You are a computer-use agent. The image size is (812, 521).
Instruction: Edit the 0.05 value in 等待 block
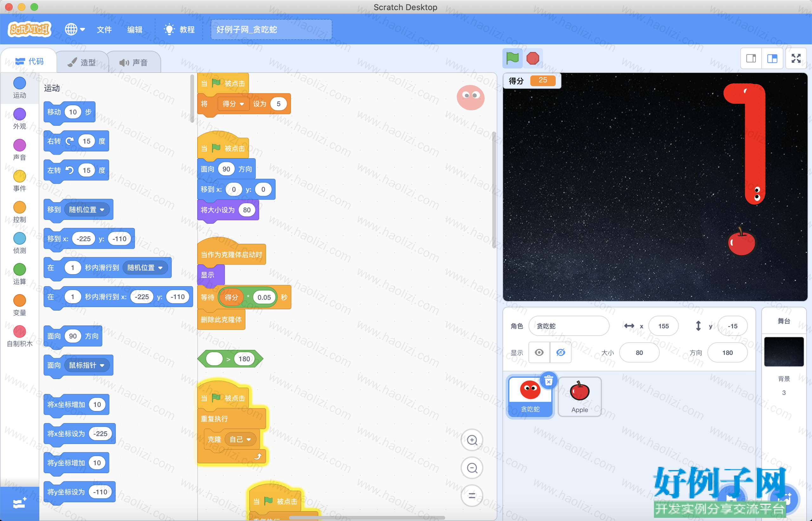264,297
